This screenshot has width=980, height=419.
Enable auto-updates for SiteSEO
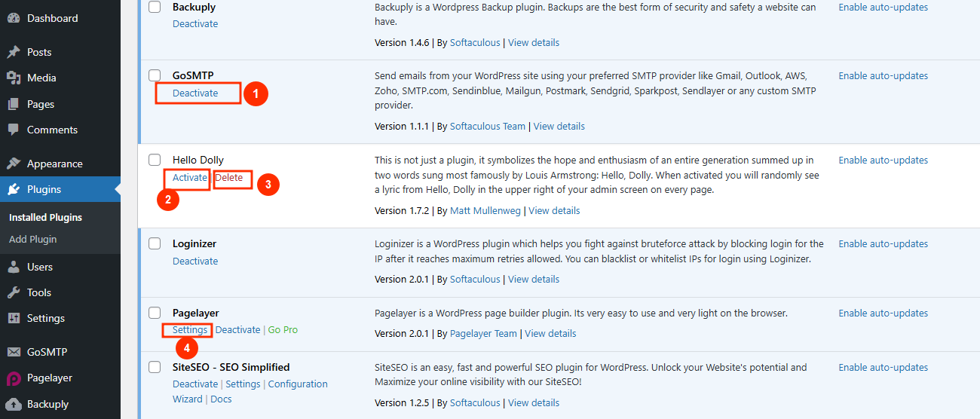pyautogui.click(x=884, y=368)
